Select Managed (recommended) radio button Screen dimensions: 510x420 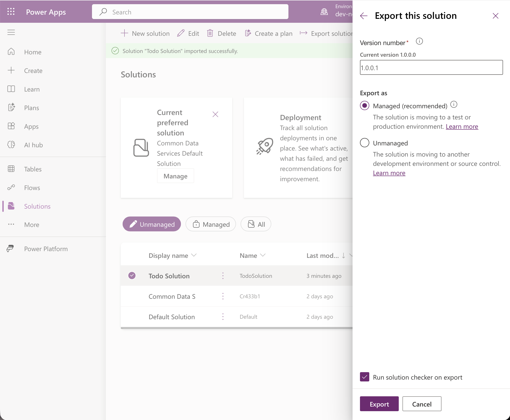(364, 106)
